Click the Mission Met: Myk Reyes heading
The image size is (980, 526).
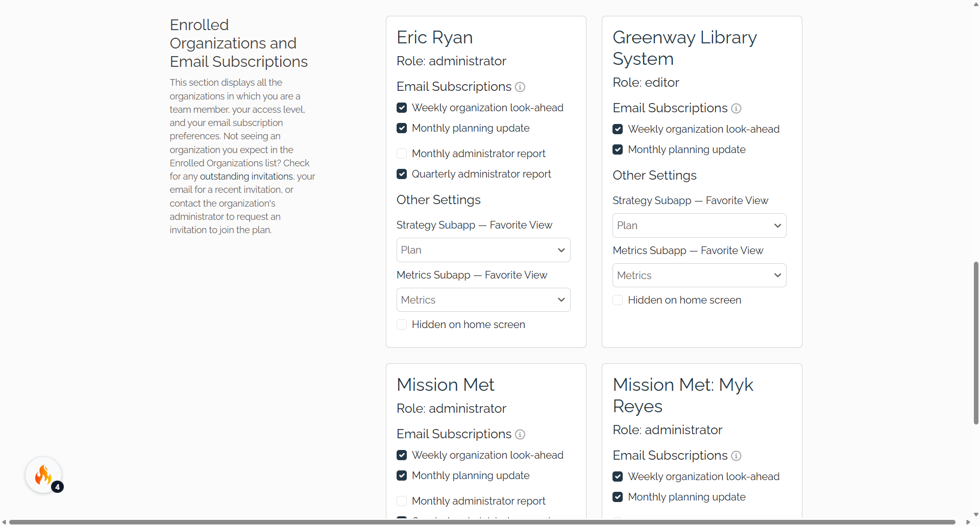click(683, 395)
